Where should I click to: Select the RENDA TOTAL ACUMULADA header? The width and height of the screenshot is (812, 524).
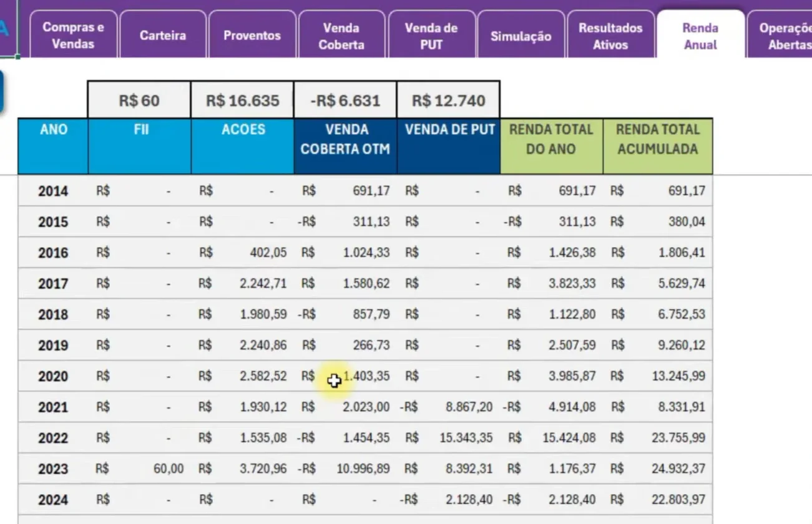coord(658,146)
